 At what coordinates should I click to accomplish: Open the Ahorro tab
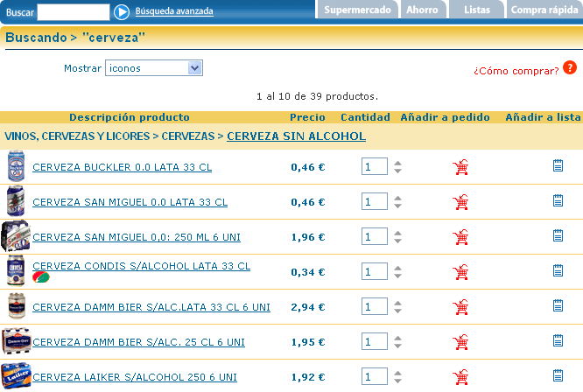[x=422, y=10]
